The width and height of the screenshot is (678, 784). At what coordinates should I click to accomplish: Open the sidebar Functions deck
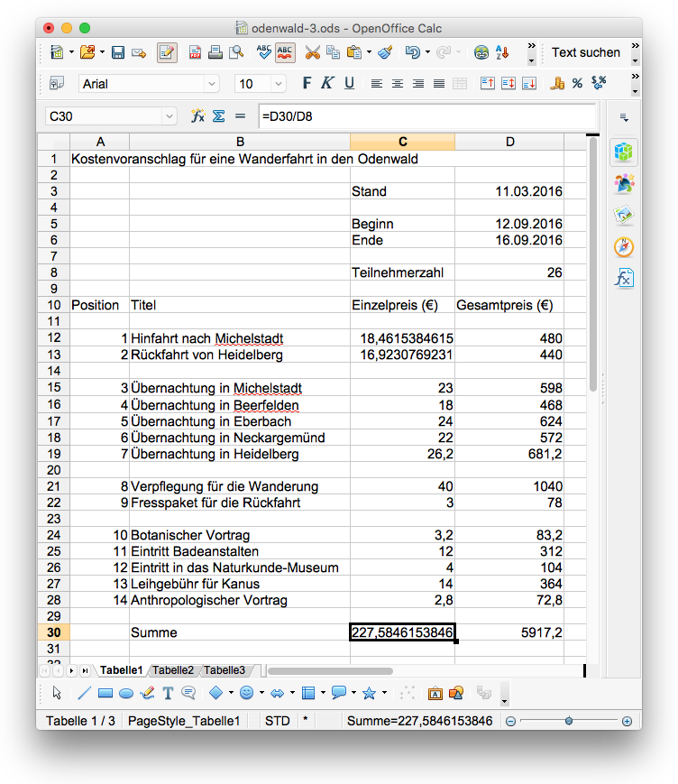tap(624, 279)
